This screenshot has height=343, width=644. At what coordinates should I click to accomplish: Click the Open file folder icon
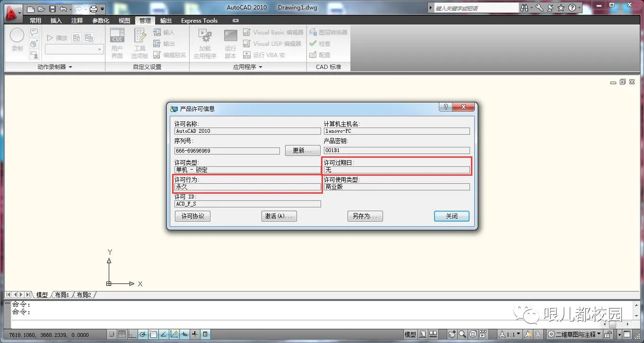point(42,9)
